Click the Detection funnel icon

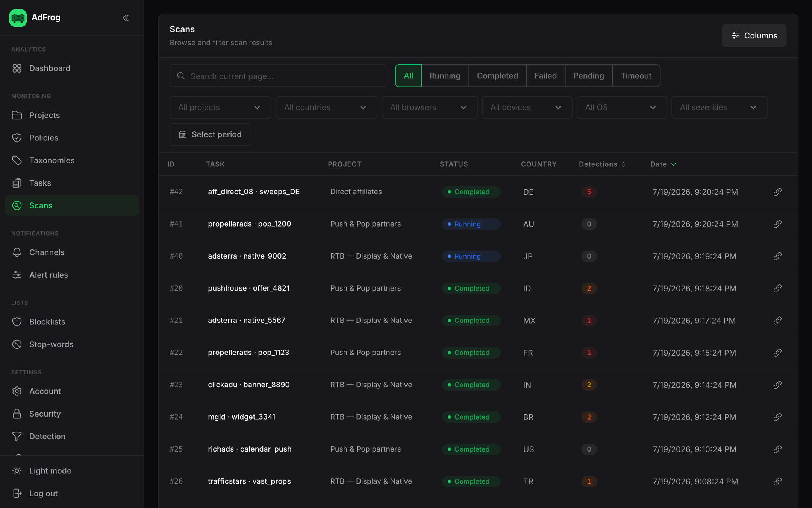click(x=17, y=436)
